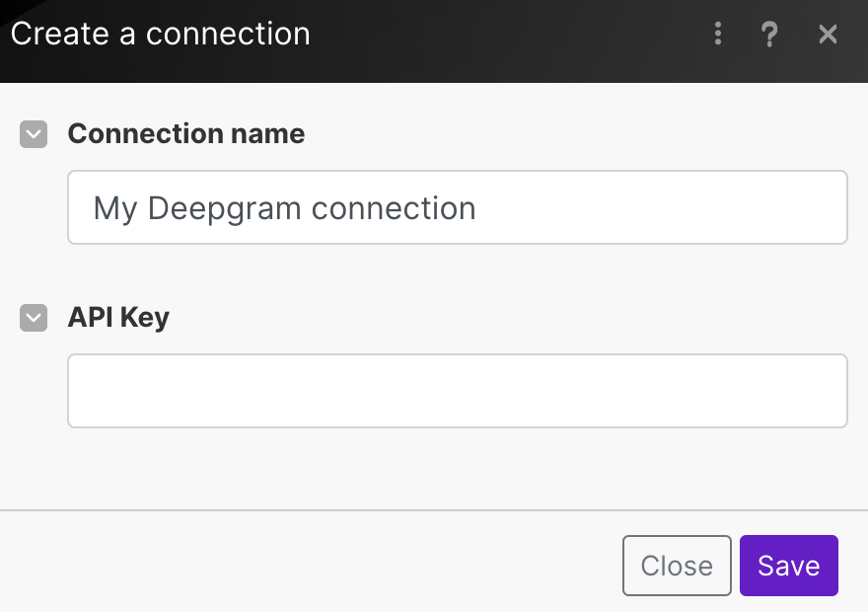This screenshot has height=612, width=868.
Task: Toggle the gray arrow beside API Key
Action: tap(34, 318)
